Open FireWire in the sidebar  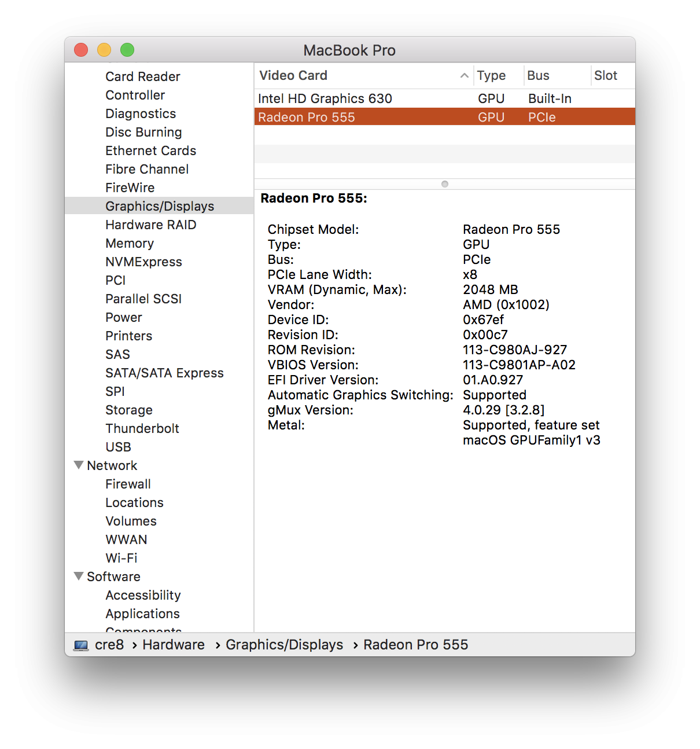(x=130, y=188)
